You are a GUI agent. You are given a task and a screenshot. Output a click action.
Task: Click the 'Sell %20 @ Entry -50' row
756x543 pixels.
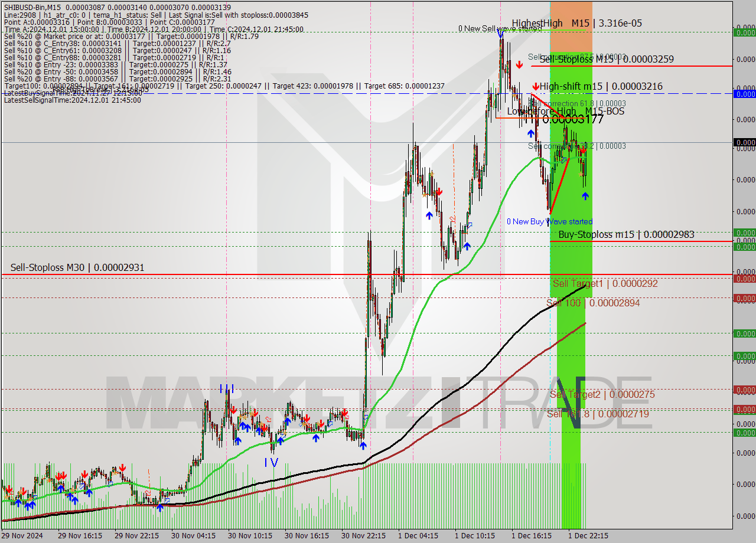tap(117, 71)
